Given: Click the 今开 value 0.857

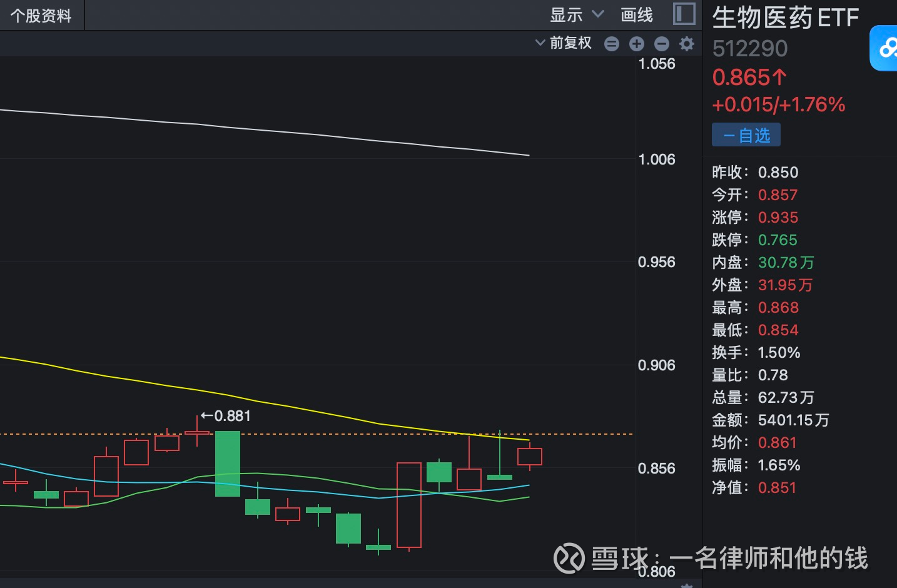Looking at the screenshot, I should pyautogui.click(x=778, y=195).
